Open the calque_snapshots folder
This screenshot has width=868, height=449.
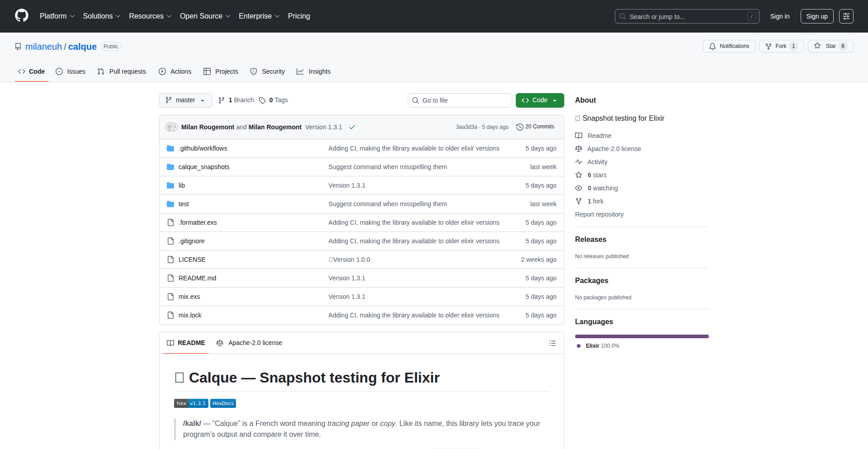point(204,167)
